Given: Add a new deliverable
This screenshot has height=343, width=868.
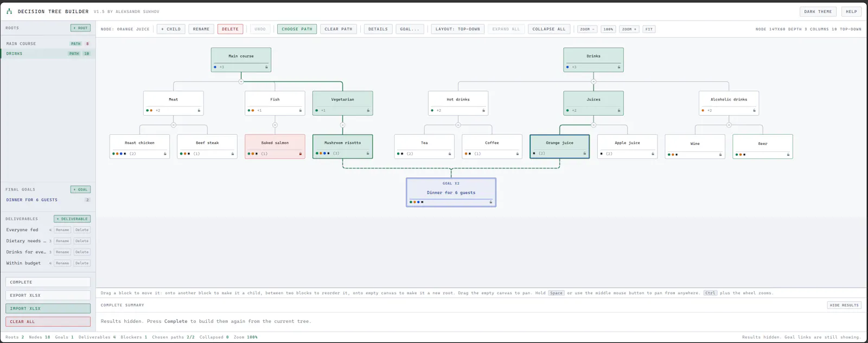Looking at the screenshot, I should (72, 219).
